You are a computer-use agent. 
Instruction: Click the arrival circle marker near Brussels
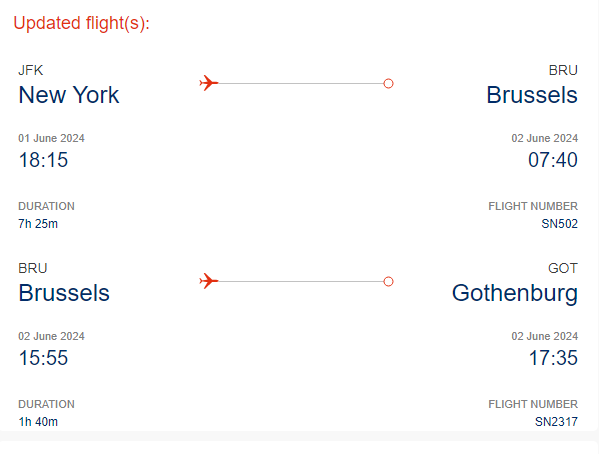pos(388,83)
